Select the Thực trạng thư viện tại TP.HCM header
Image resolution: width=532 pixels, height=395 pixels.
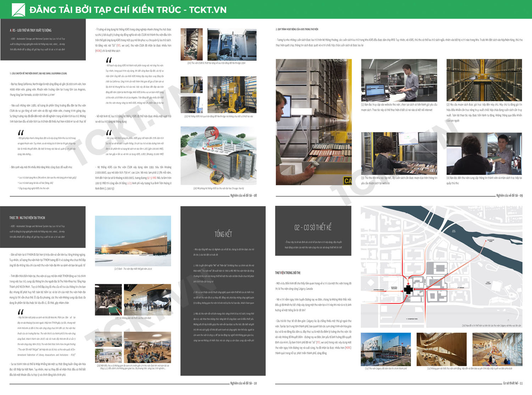coord(27,218)
